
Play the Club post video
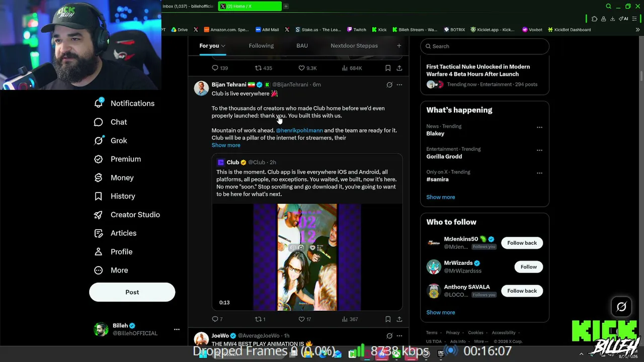pos(307,257)
